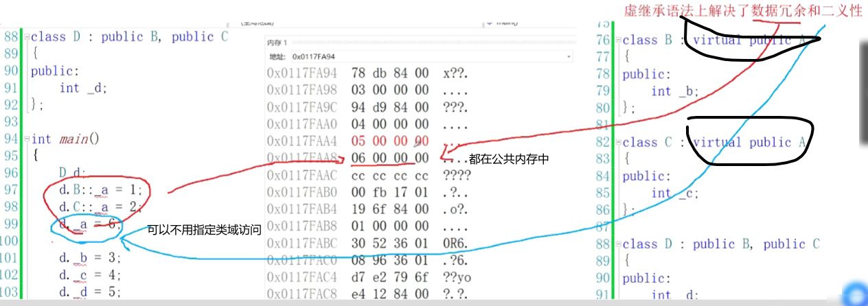This screenshot has height=306, width=868.
Task: Click the code line d._c = 4;
Action: [x=90, y=275]
